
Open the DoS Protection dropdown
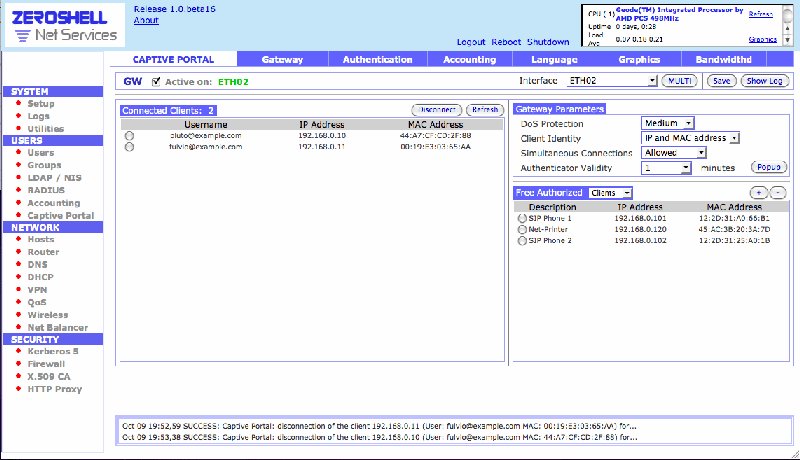point(667,123)
